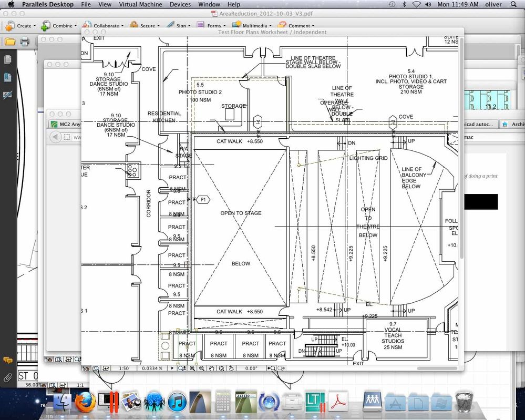Image resolution: width=525 pixels, height=420 pixels.
Task: Open the zoom options arrow popup
Action: 172,368
